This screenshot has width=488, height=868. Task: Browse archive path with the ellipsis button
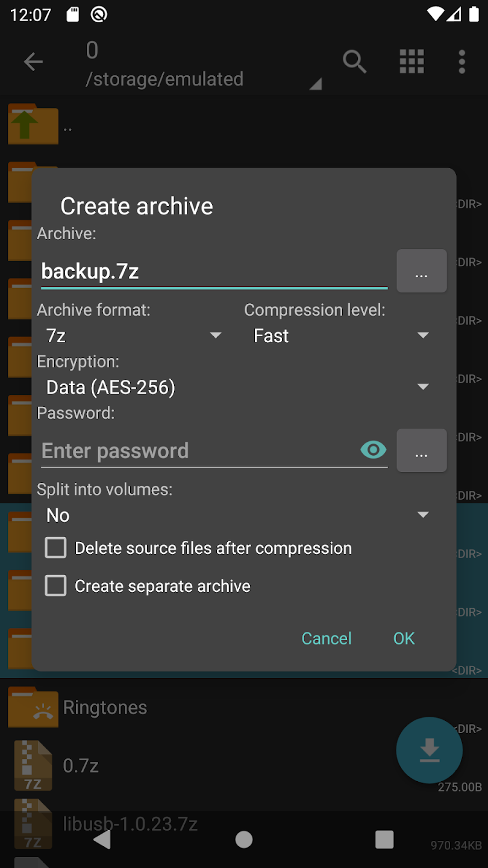point(421,271)
